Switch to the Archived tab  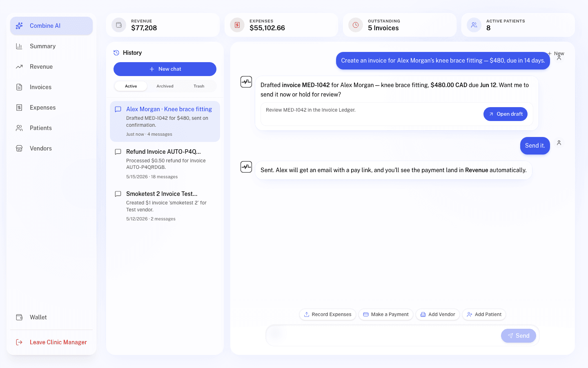coord(165,86)
